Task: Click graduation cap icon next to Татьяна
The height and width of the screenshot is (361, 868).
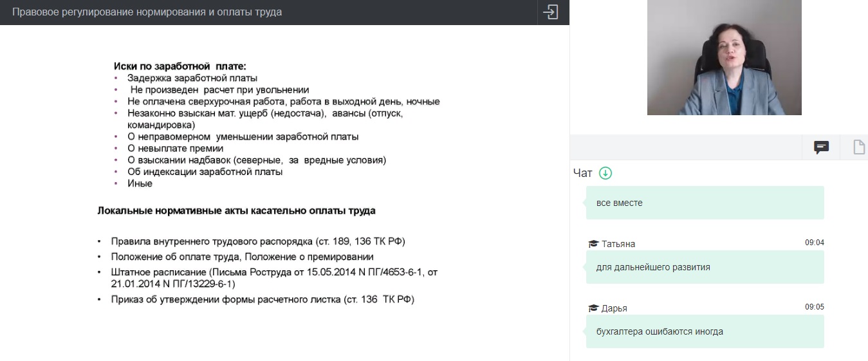Action: (593, 244)
